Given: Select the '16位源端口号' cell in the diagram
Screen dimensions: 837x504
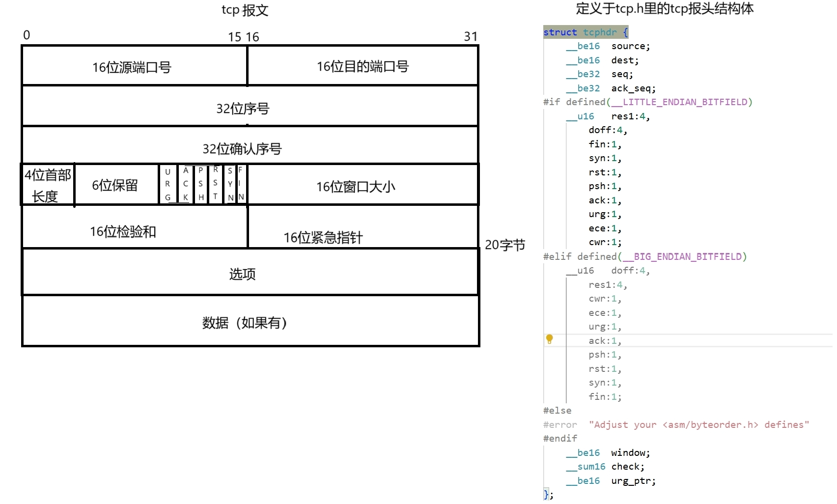Looking at the screenshot, I should click(x=135, y=66).
